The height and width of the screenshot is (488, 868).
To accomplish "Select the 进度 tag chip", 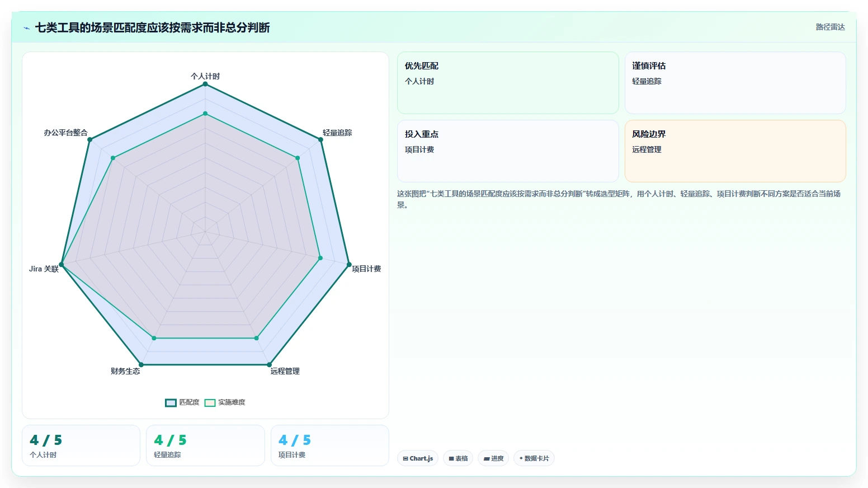I will [493, 458].
